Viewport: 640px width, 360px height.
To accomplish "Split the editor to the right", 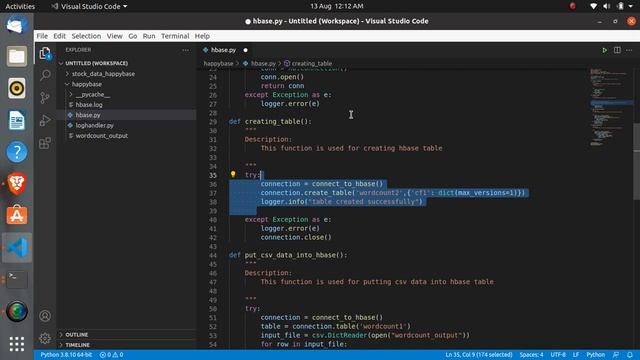I will 617,50.
